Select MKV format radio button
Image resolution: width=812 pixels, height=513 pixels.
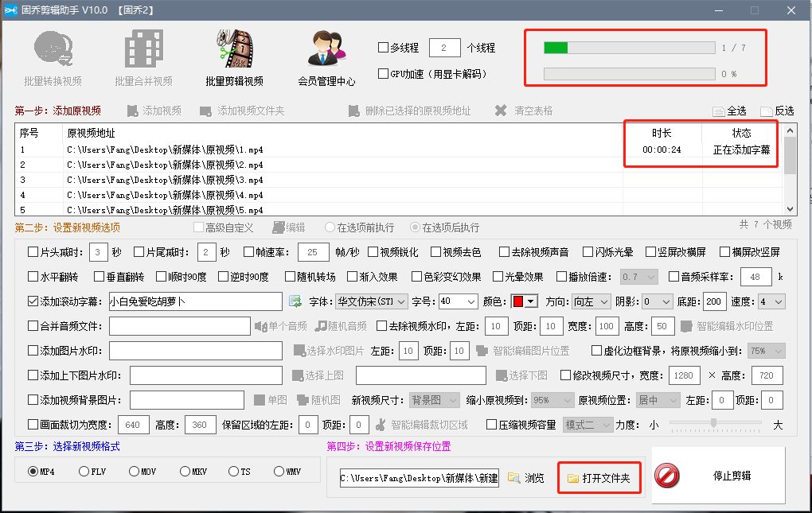[185, 471]
